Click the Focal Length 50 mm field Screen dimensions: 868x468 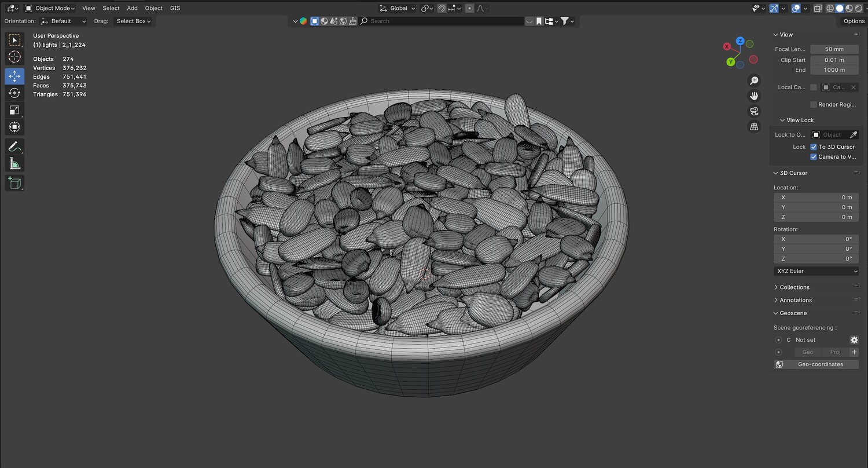pos(834,49)
